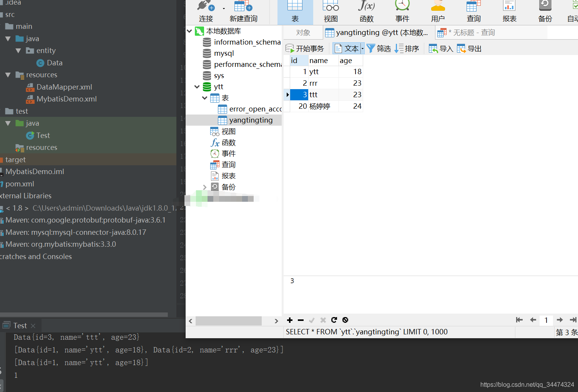578x392 pixels.
Task: Click the delete record minus icon
Action: point(301,320)
